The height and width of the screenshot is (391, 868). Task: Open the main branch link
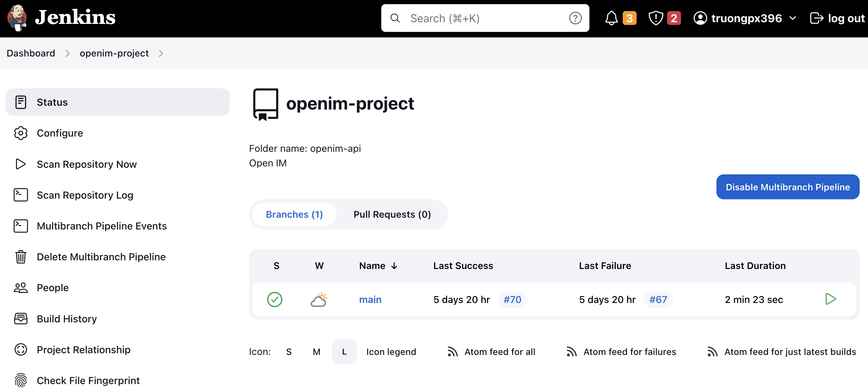pos(370,299)
